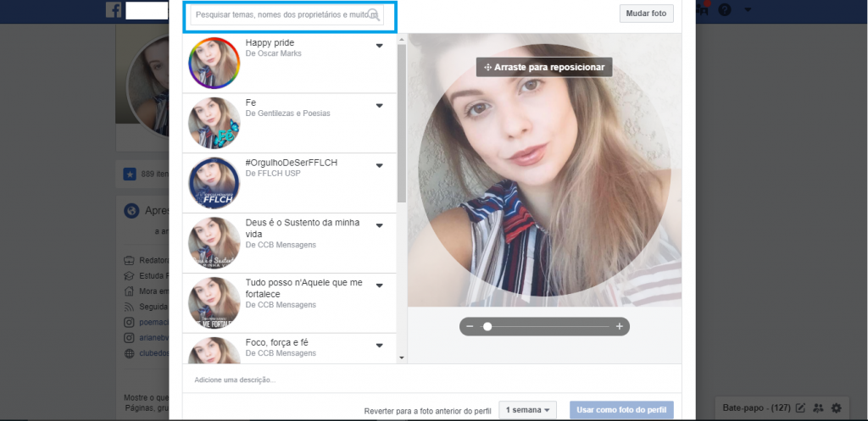The width and height of the screenshot is (868, 421).
Task: Open the 1 semana duration dropdown
Action: [x=527, y=410]
